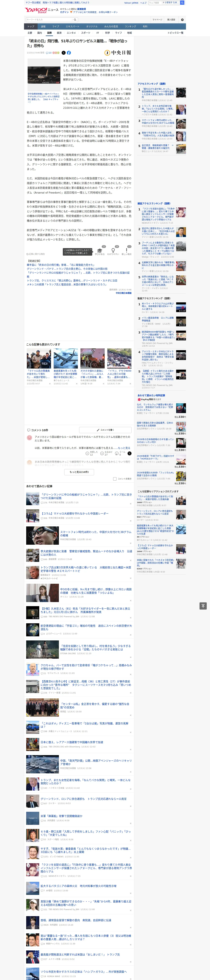Click the web search field at page top
This screenshot has width=210, height=980.
164,3
